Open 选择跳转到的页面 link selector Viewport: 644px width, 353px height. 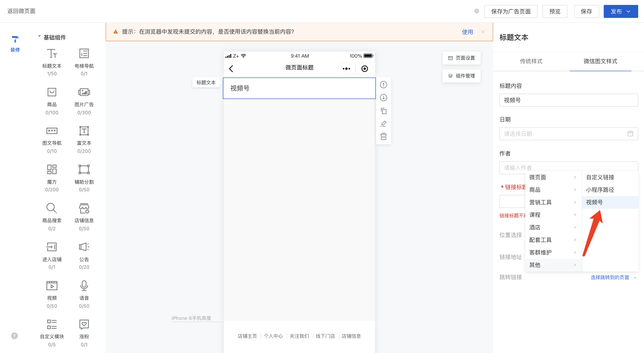610,277
